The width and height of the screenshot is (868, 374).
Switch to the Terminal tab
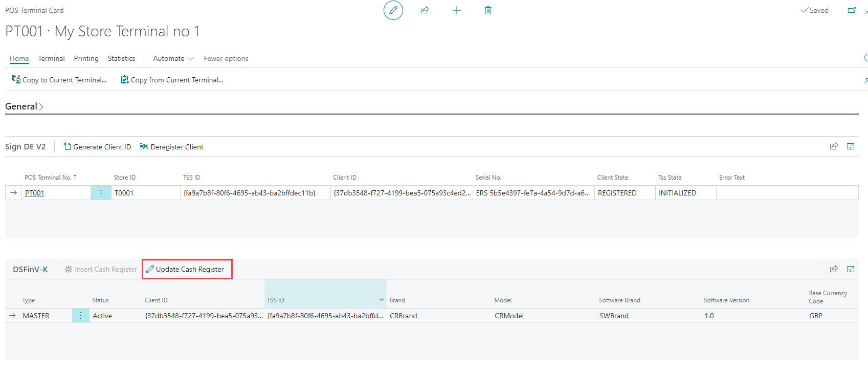pos(51,58)
